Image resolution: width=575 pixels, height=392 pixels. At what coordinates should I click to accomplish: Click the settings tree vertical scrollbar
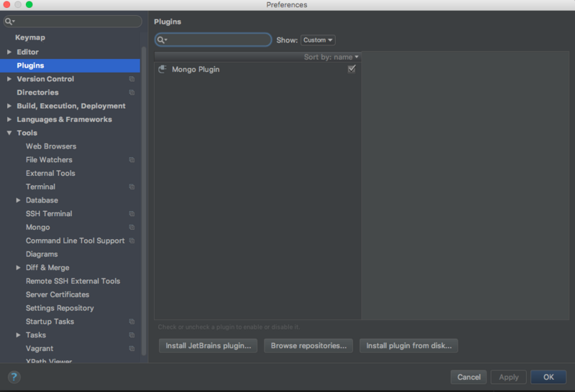(144, 201)
